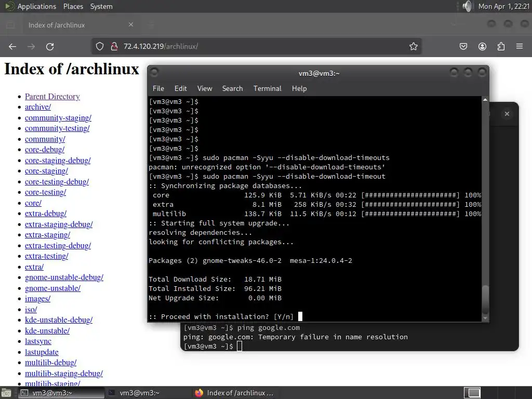
Task: Open the community-staging/ link
Action: (x=58, y=118)
